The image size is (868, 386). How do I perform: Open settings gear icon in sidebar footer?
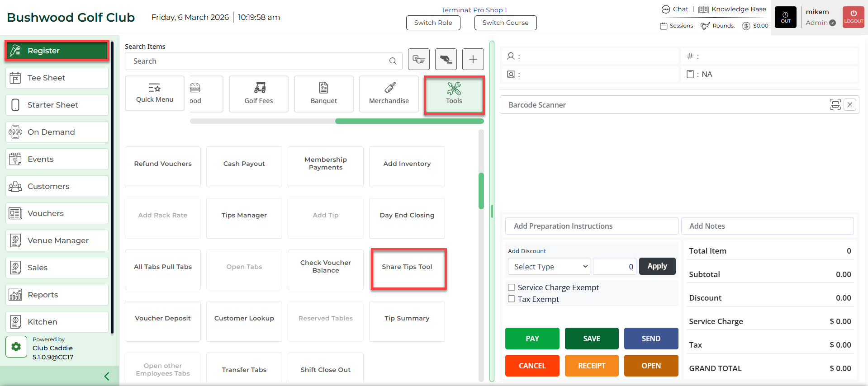tap(16, 347)
